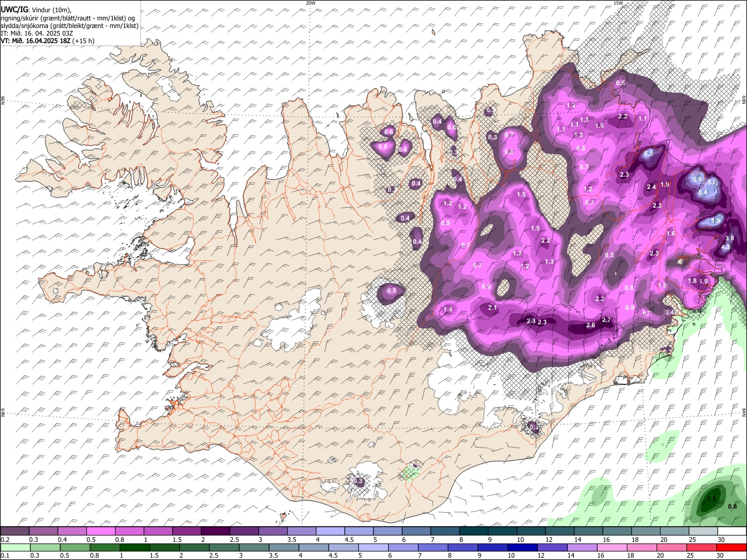This screenshot has width=747, height=560.
Task: Click the 2.8 value in the southern dark band
Action: coord(531,321)
